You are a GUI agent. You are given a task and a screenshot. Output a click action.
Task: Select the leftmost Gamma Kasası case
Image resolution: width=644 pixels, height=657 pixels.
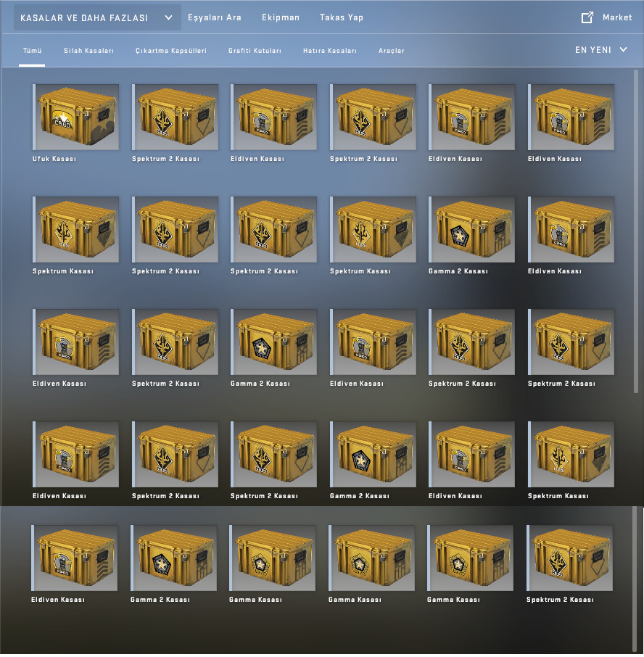tap(273, 558)
